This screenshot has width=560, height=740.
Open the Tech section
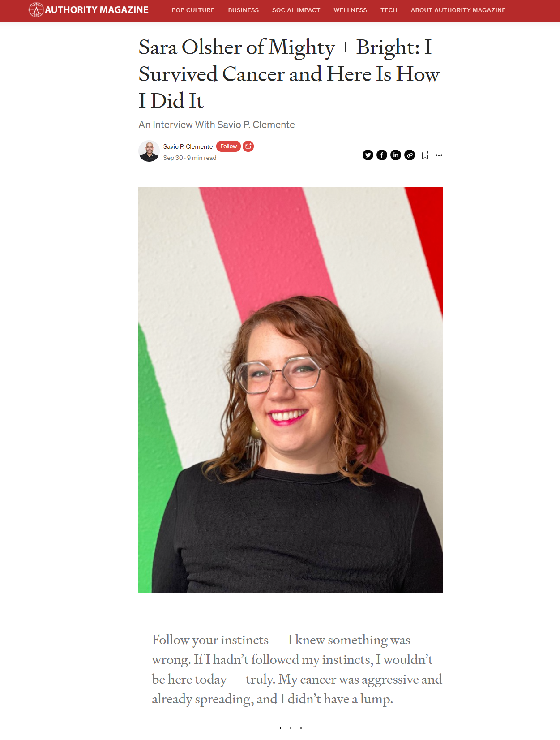tap(389, 10)
